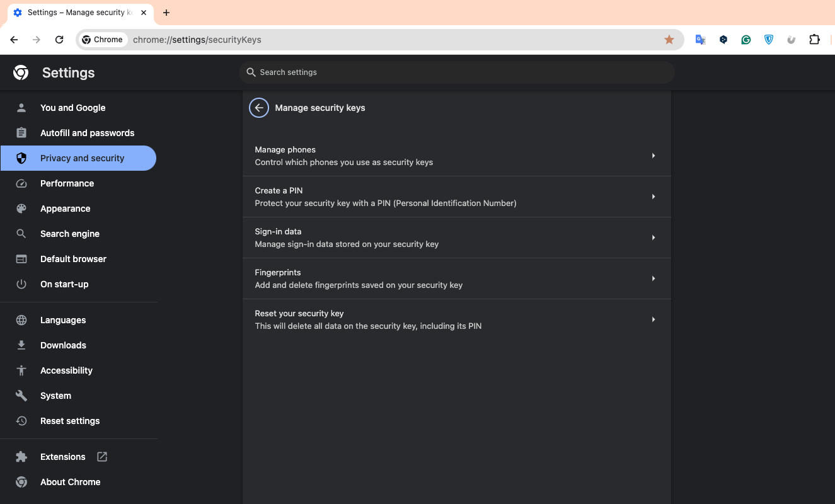
Task: Go to Autofill and passwords section
Action: pos(87,133)
